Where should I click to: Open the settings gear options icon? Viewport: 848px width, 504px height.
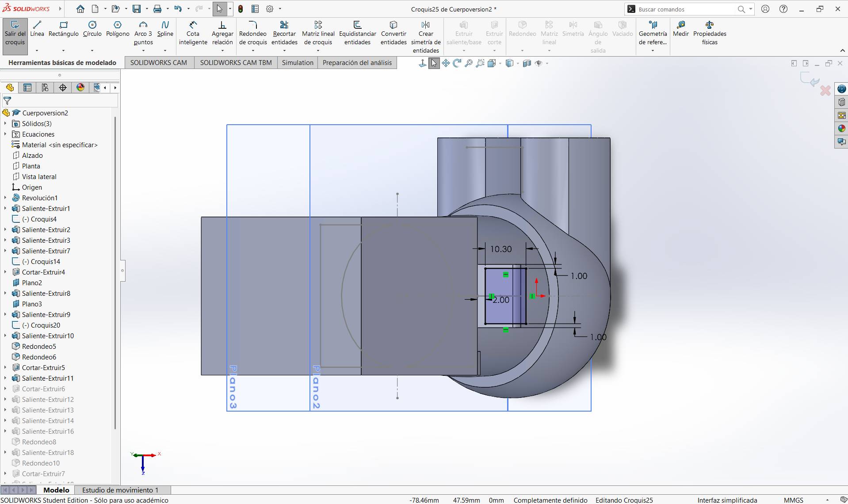[x=270, y=9]
